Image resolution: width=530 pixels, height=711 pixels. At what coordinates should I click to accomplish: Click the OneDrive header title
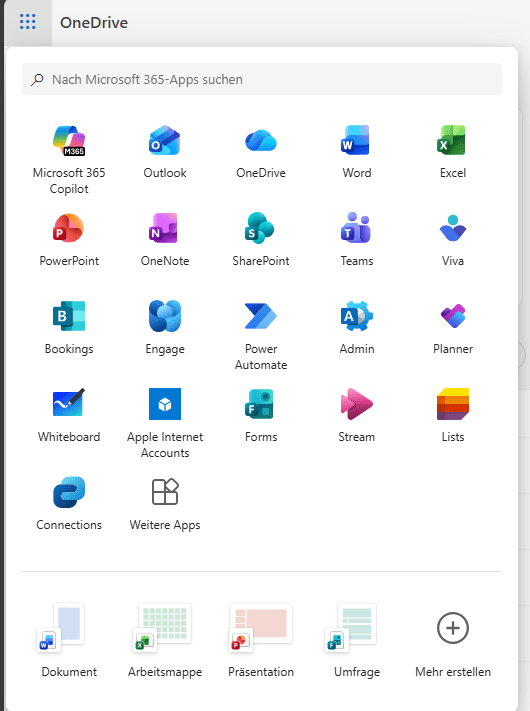[x=94, y=23]
